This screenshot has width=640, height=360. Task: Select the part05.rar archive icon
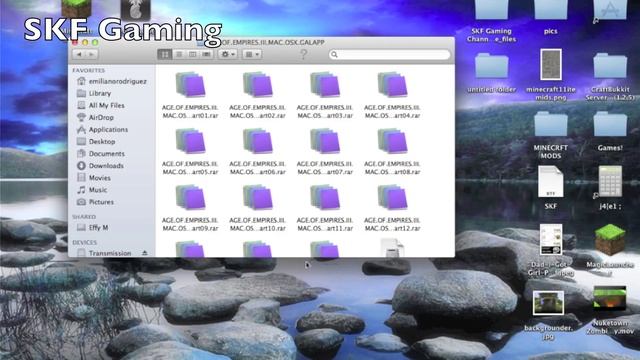(x=191, y=141)
